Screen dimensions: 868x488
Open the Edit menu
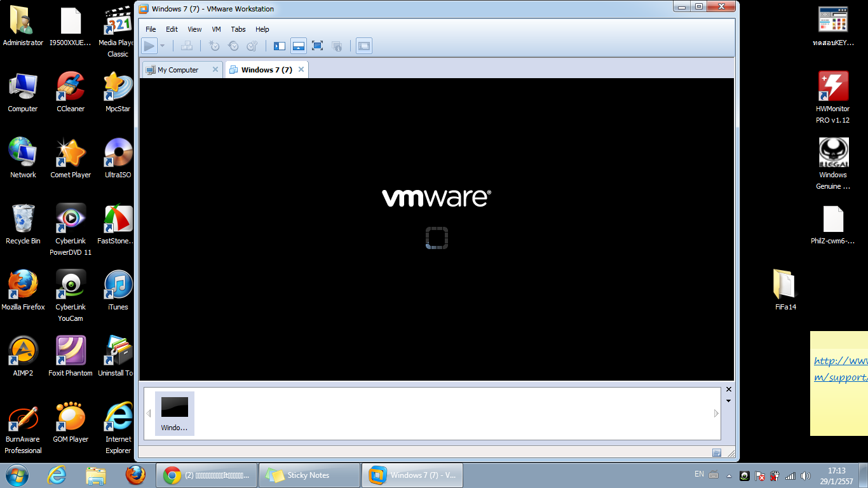click(172, 29)
